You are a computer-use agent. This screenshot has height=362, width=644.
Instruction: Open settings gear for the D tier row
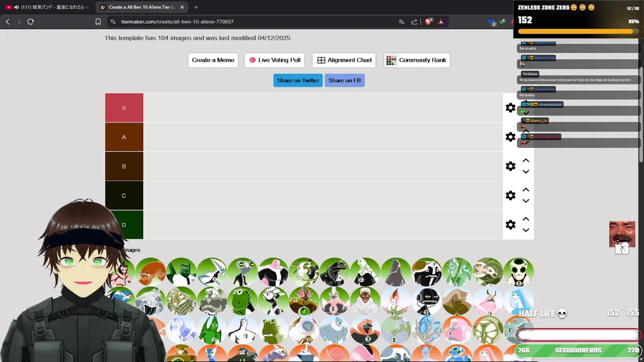point(511,225)
